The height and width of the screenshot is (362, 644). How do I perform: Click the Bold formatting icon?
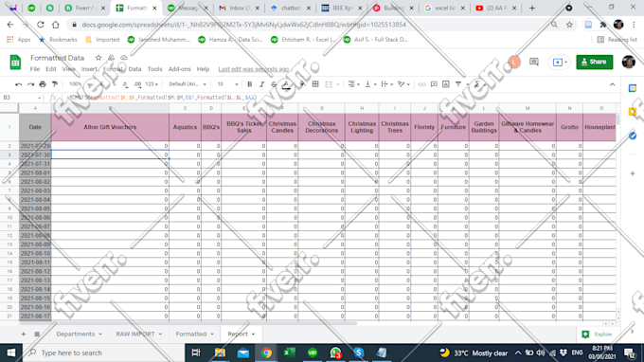[249, 84]
